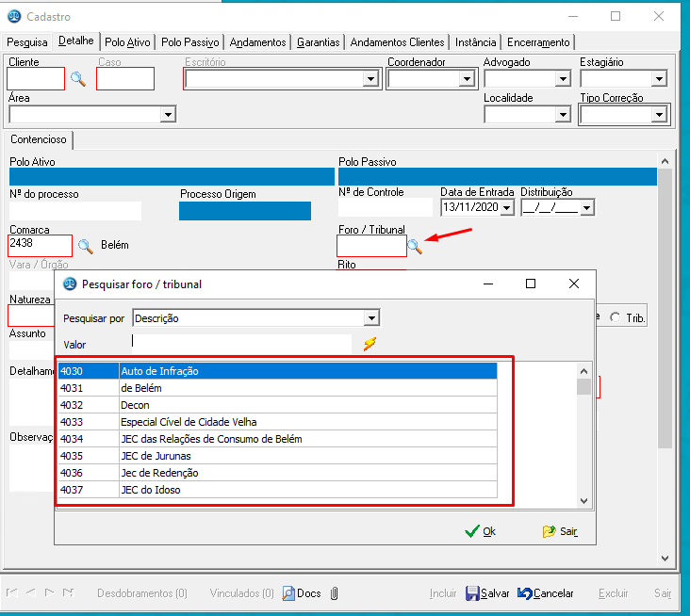This screenshot has width=690, height=616.
Task: Switch to the Andamentos Clientes tab
Action: click(398, 42)
